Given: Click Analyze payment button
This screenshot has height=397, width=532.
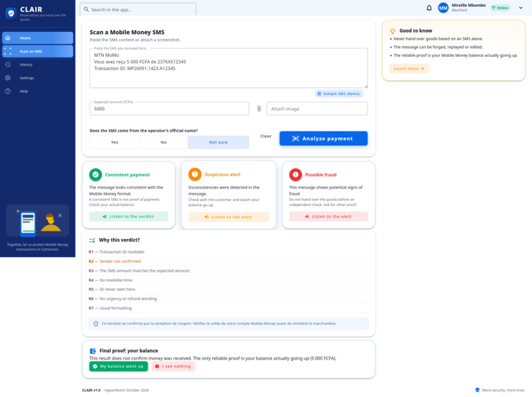Looking at the screenshot, I should click(x=323, y=139).
